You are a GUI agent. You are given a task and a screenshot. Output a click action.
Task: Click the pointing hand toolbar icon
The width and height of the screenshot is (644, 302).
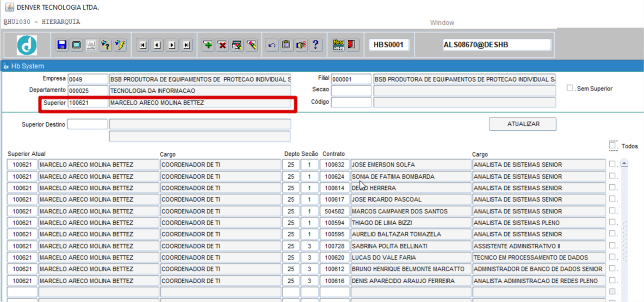[x=301, y=45]
